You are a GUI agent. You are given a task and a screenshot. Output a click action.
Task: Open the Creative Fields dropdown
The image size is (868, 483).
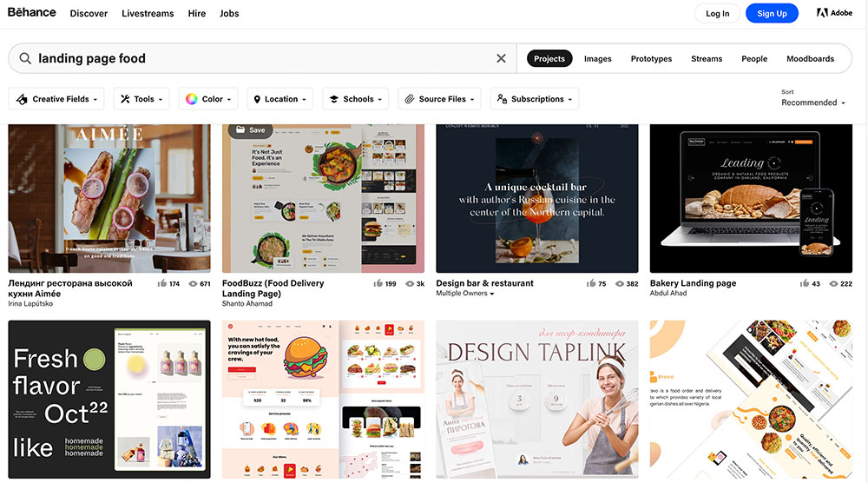(56, 99)
